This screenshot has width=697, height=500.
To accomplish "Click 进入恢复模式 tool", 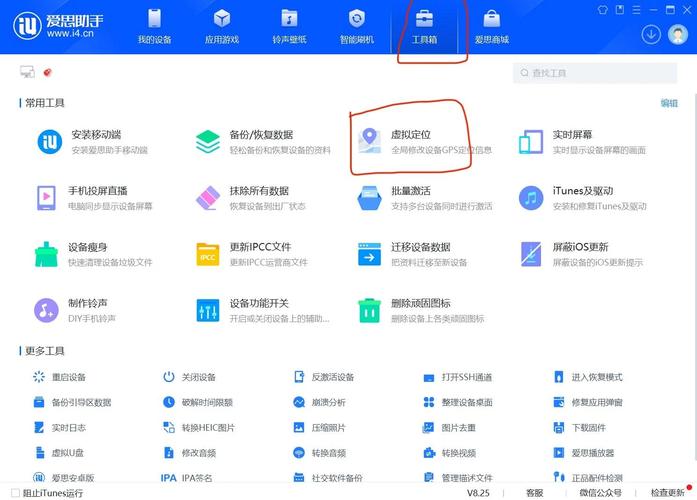I will (588, 377).
